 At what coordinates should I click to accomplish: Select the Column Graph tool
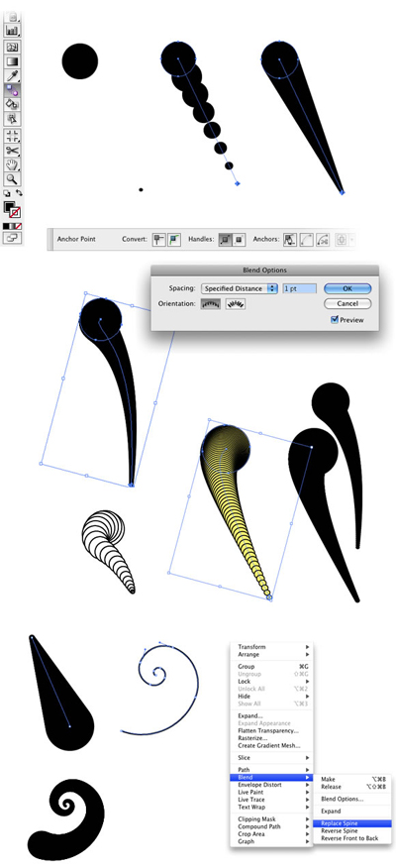(12, 30)
